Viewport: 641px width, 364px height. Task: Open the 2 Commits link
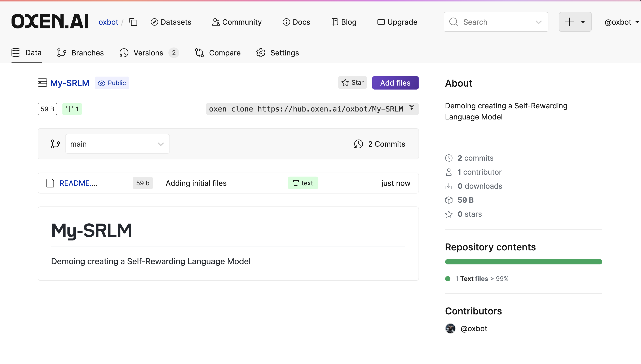(x=379, y=144)
